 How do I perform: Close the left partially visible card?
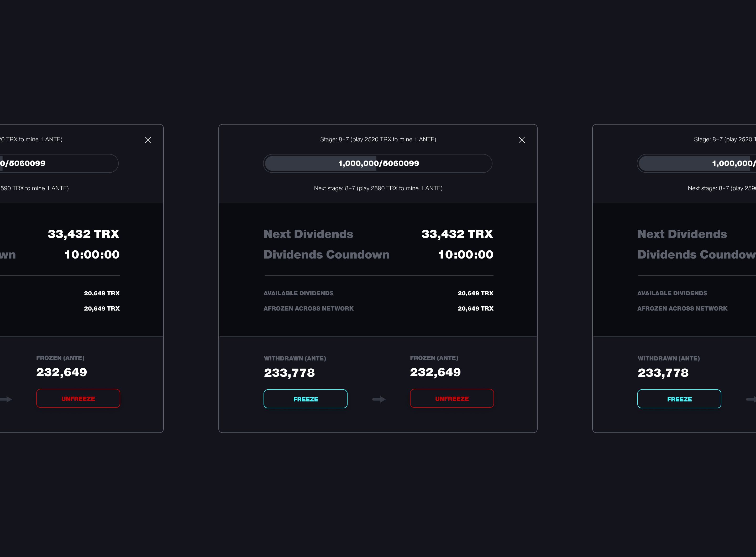pos(148,140)
